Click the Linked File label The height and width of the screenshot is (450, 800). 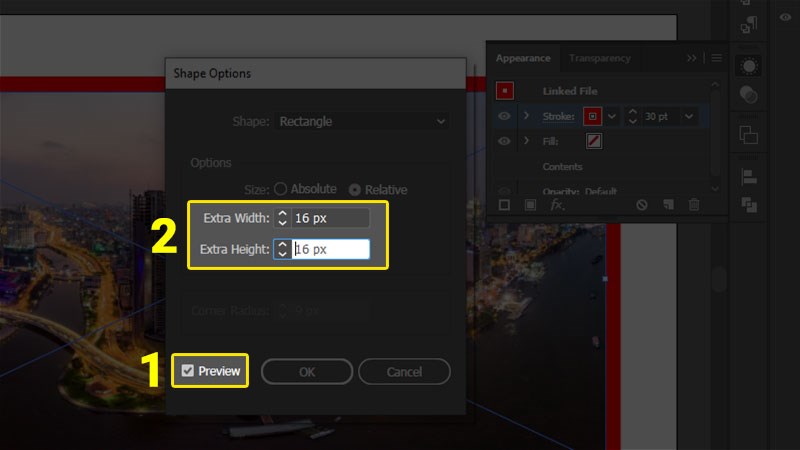pos(570,91)
